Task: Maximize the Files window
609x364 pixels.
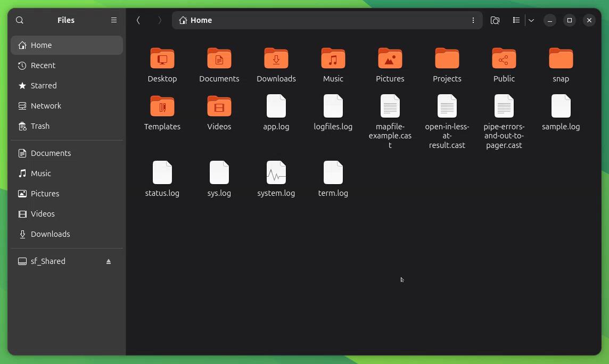Action: click(570, 20)
